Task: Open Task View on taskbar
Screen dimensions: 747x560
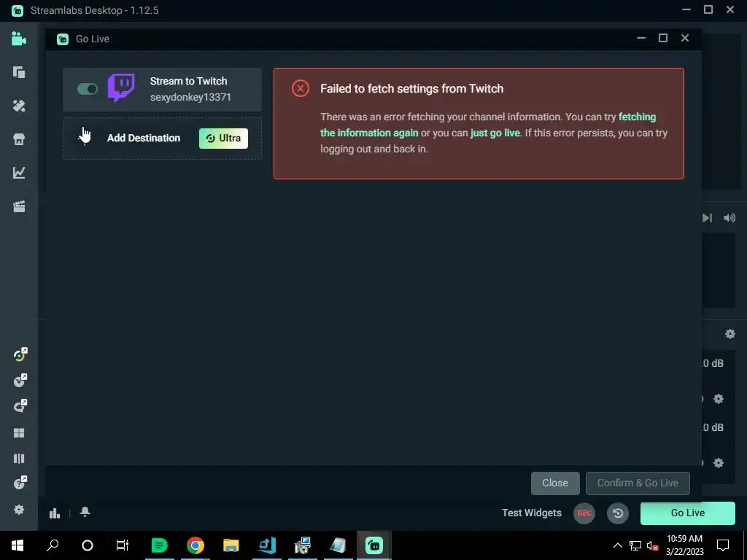Action: tap(123, 545)
